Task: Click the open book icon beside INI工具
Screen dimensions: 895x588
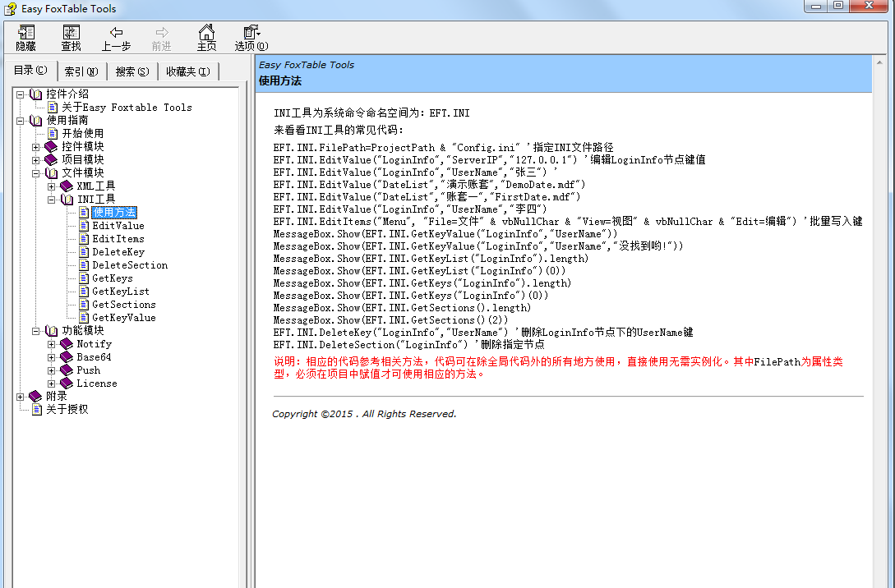Action: (x=67, y=199)
